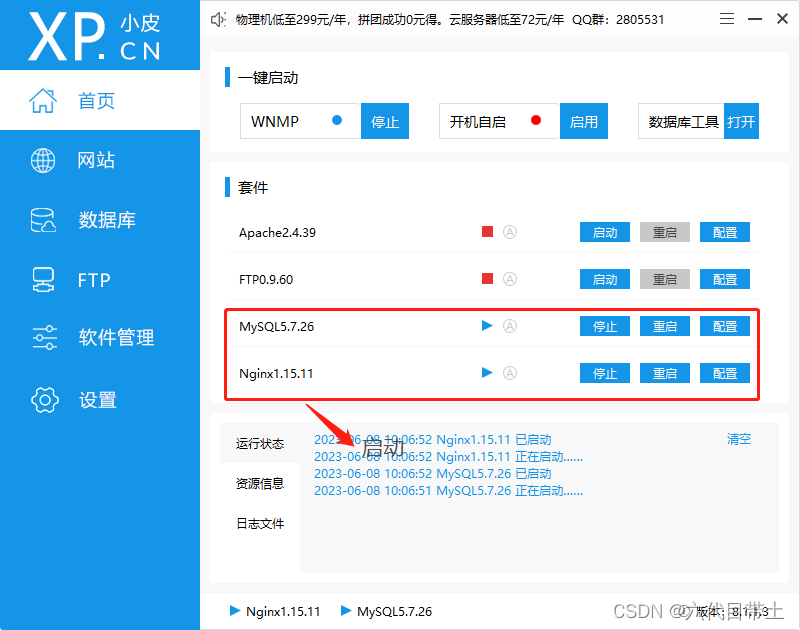Enable 开机自启 auto-start on boot
The image size is (800, 630).
click(x=584, y=121)
